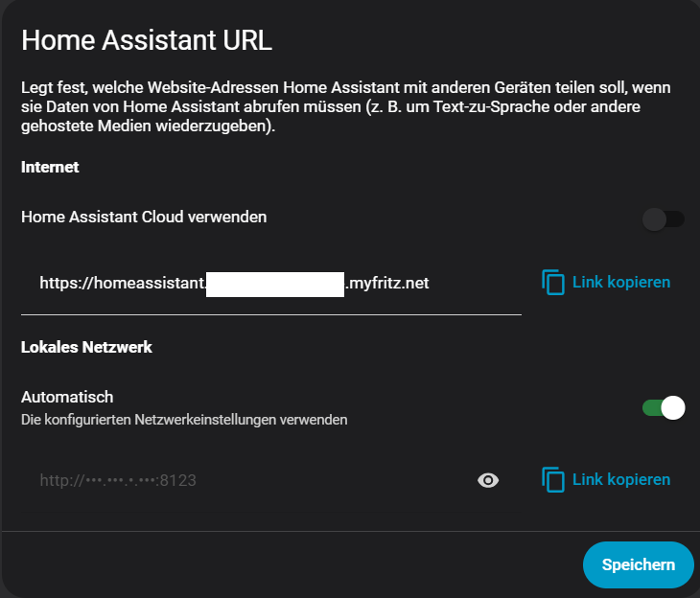Click the 'Lokales Netzwerk' section heading
This screenshot has height=598, width=700.
86,347
